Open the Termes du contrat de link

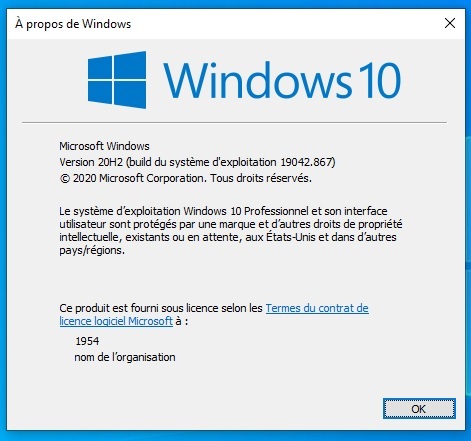(317, 308)
